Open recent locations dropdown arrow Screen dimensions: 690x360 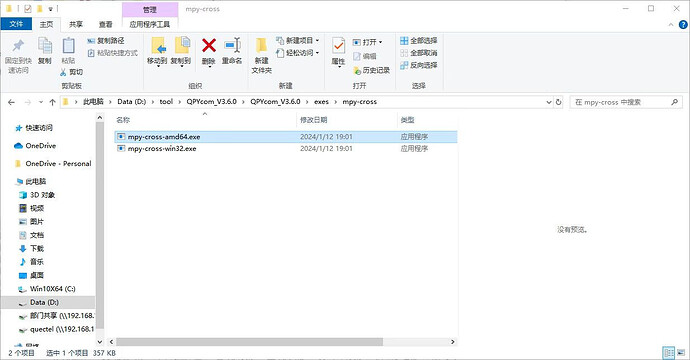click(x=40, y=102)
